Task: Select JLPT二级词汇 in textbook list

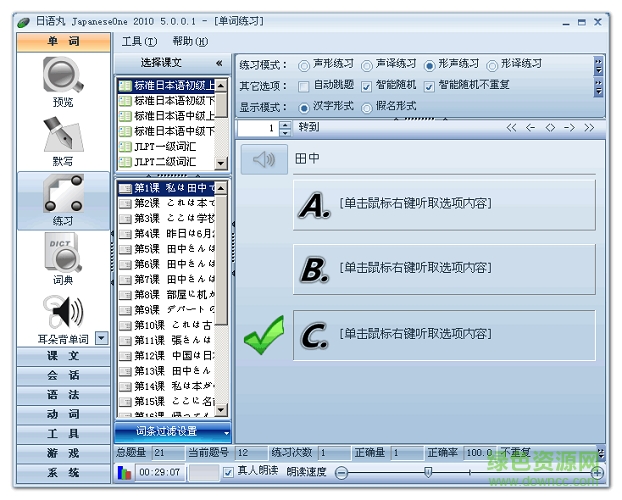Action: point(167,162)
